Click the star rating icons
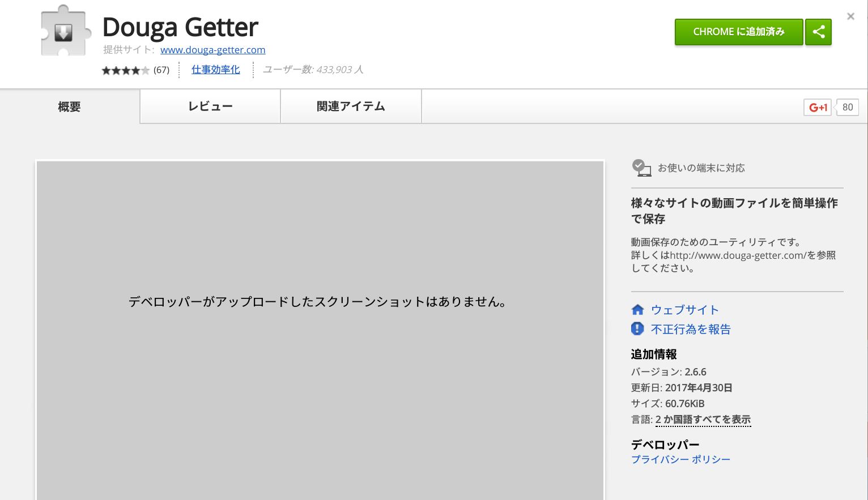Viewport: 868px width, 500px height. point(126,70)
